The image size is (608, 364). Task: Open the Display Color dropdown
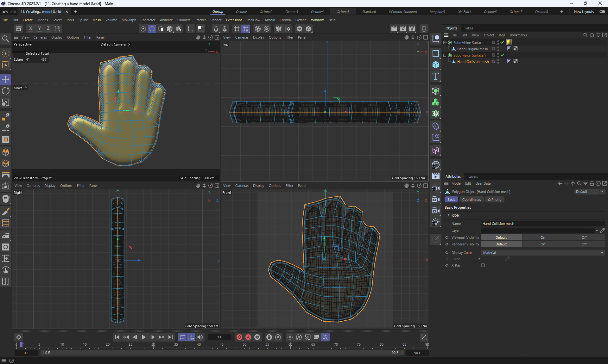(542, 253)
